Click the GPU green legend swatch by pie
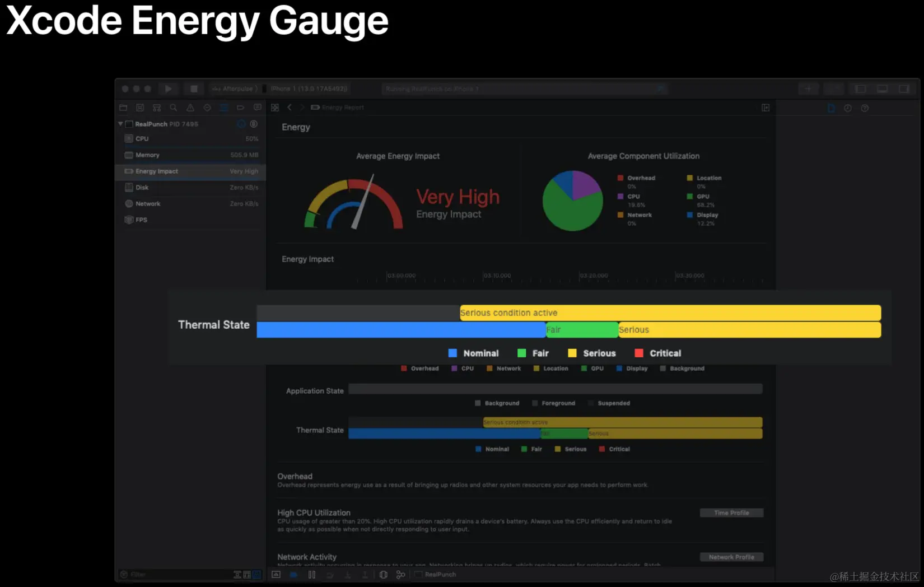924x587 pixels. tap(690, 197)
